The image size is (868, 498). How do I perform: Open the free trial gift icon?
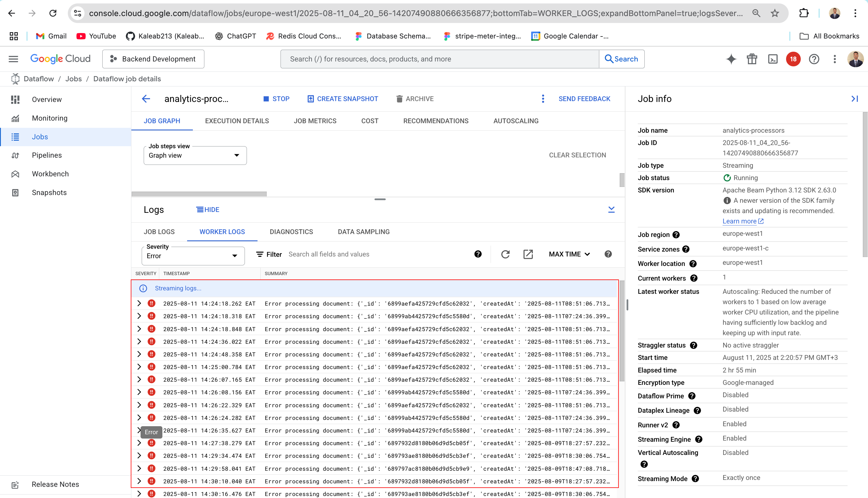click(x=752, y=59)
